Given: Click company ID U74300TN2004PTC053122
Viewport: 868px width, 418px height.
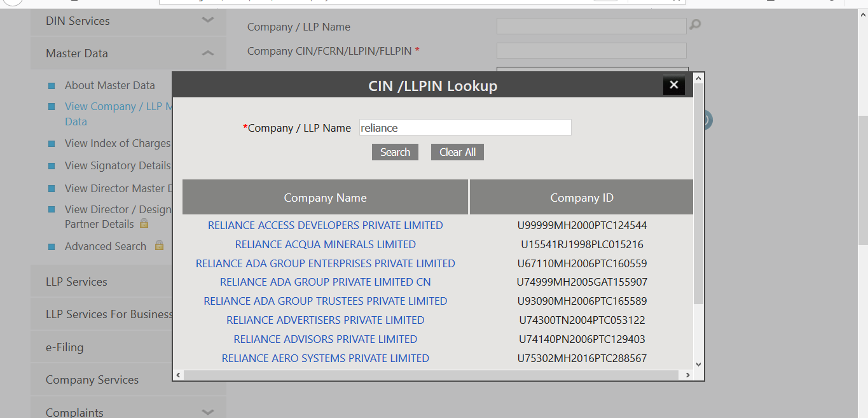Looking at the screenshot, I should 582,320.
